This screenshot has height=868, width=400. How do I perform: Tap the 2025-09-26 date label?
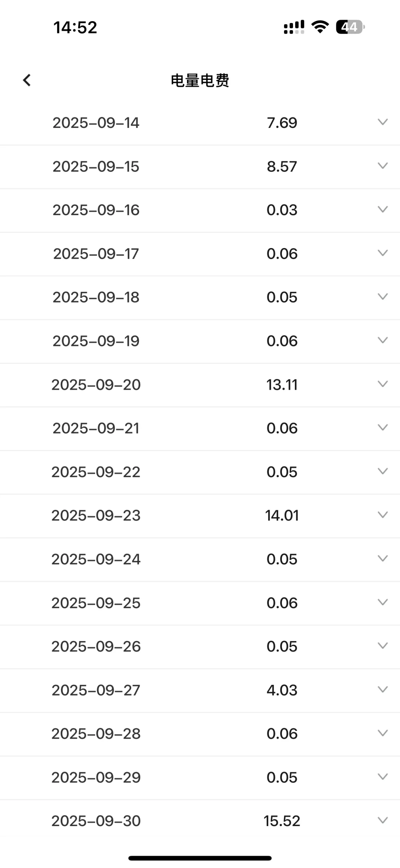coord(96,647)
